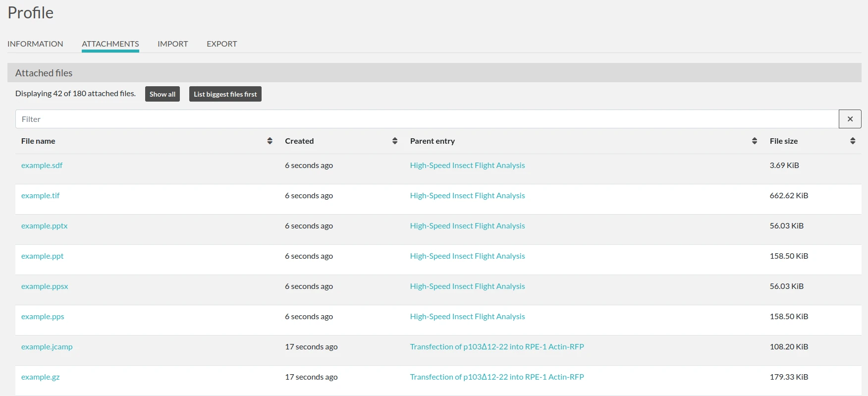
Task: Sort attachments by Created date
Action: click(x=394, y=141)
